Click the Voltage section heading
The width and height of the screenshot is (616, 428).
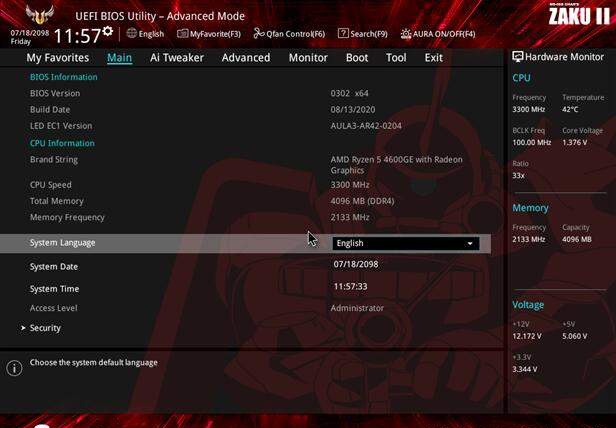pos(528,305)
